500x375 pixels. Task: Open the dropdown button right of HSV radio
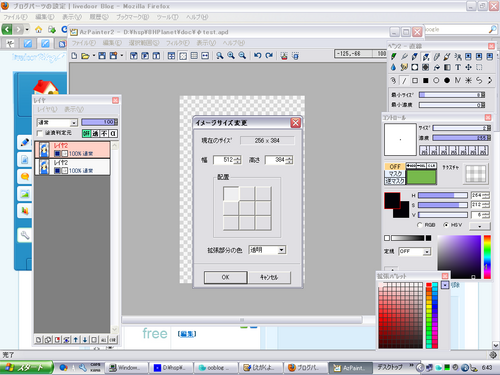click(480, 226)
